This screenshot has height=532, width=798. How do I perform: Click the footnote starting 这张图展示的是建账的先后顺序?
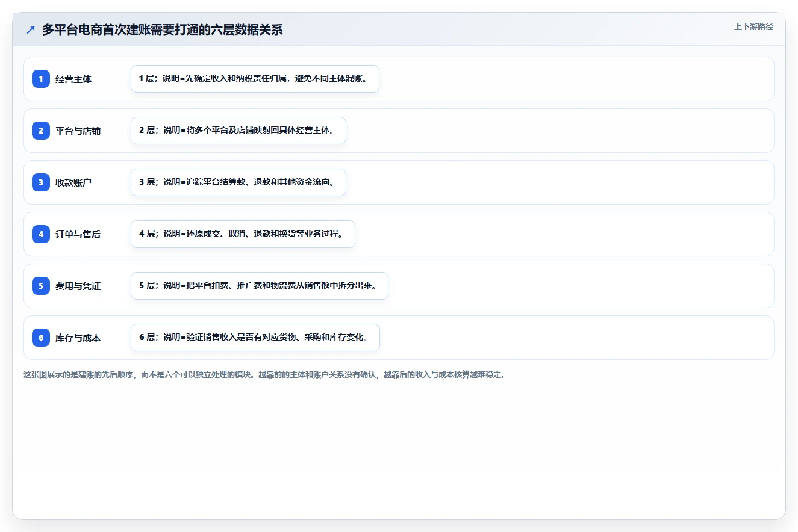(x=265, y=374)
